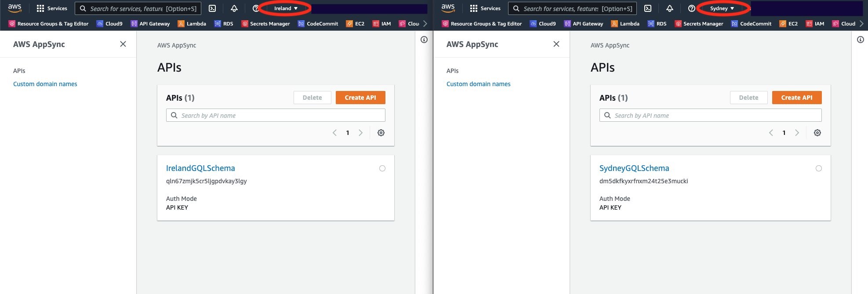Viewport: 868px width, 294px height.
Task: Open the Services menu in the Ireland window
Action: click(52, 8)
